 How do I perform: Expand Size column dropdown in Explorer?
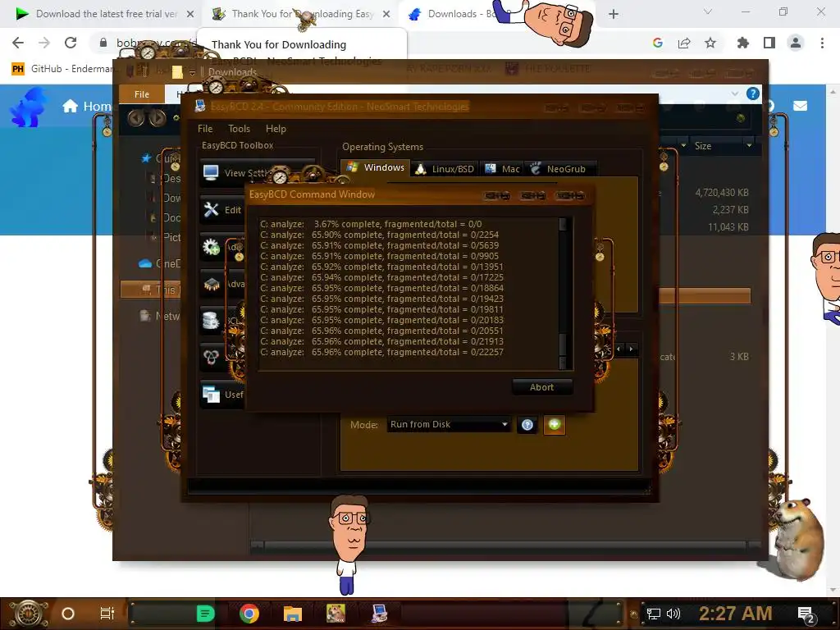tap(749, 146)
